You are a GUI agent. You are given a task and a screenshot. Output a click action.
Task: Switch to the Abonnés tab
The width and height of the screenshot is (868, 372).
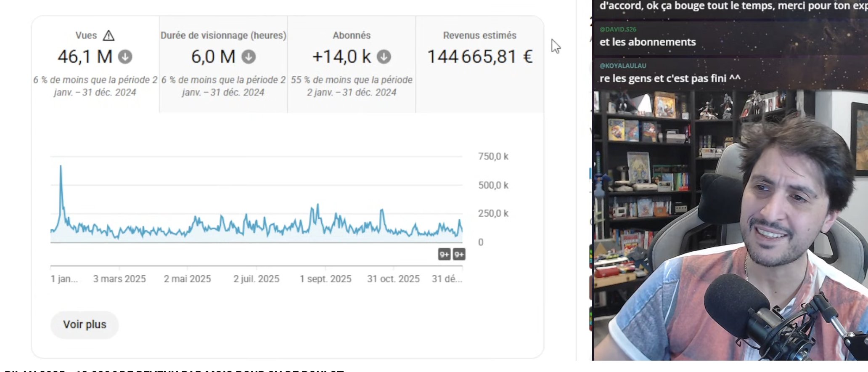[352, 64]
